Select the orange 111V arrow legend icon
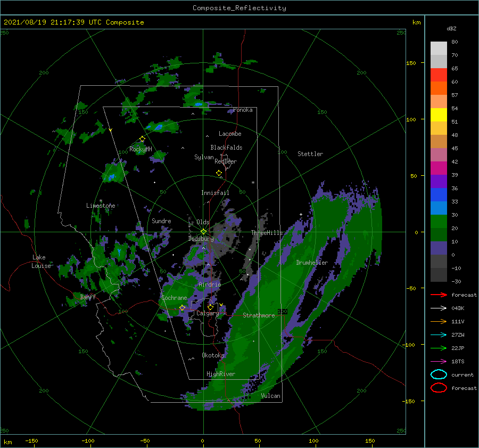Screen dimensions: 479x448 (439, 321)
